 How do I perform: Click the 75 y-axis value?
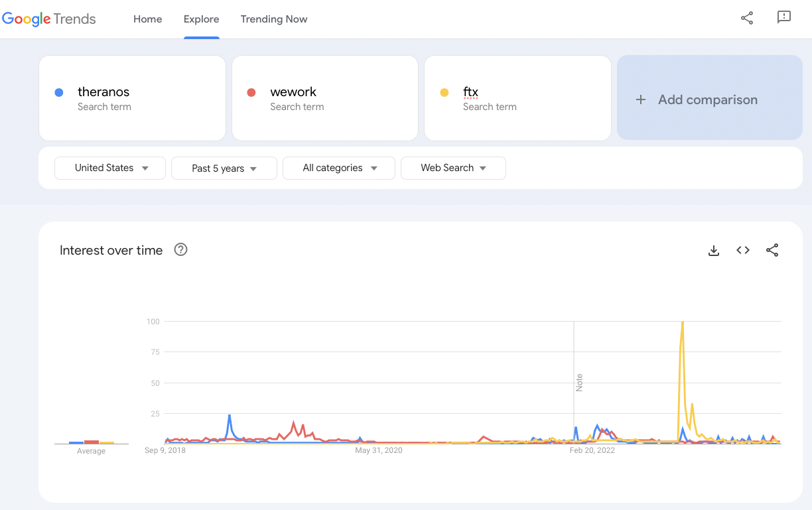click(155, 352)
